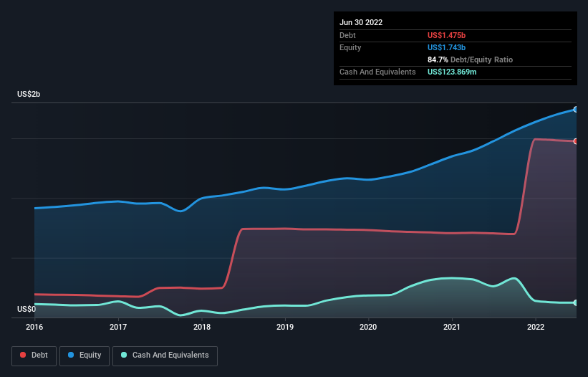Click the 2019 x-axis label
Screen dimensions: 588x377
pyautogui.click(x=285, y=327)
